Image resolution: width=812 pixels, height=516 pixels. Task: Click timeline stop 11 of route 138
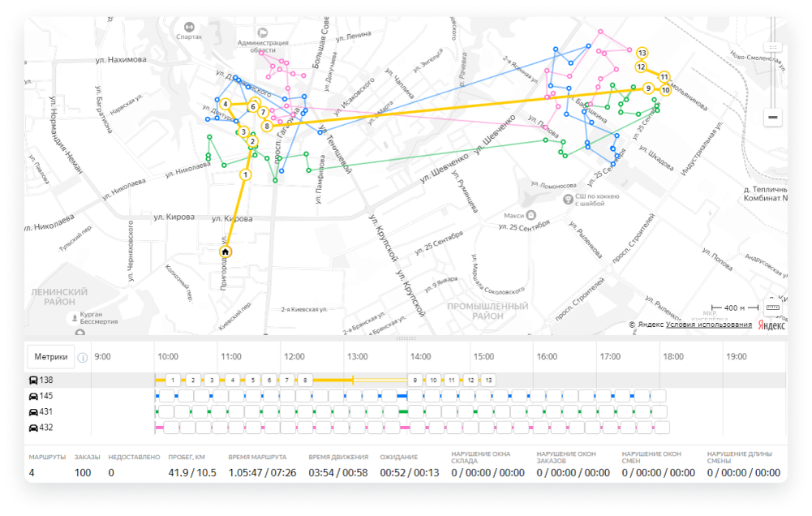tap(452, 381)
